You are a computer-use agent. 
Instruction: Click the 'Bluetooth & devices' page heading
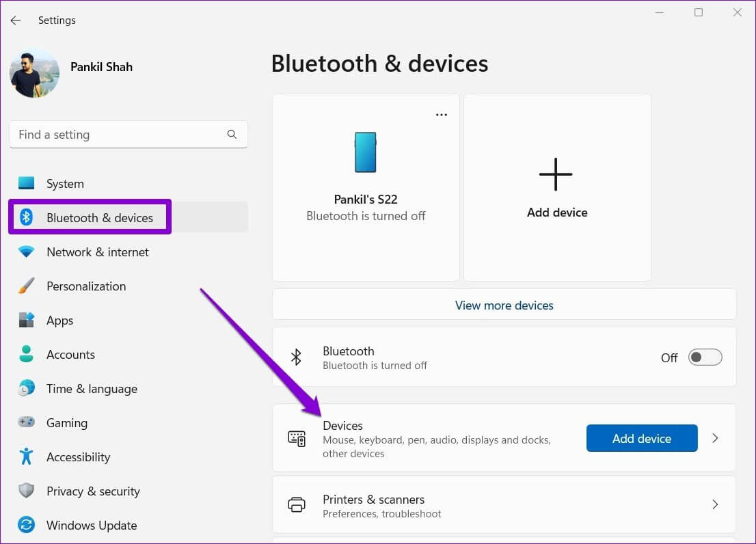380,64
